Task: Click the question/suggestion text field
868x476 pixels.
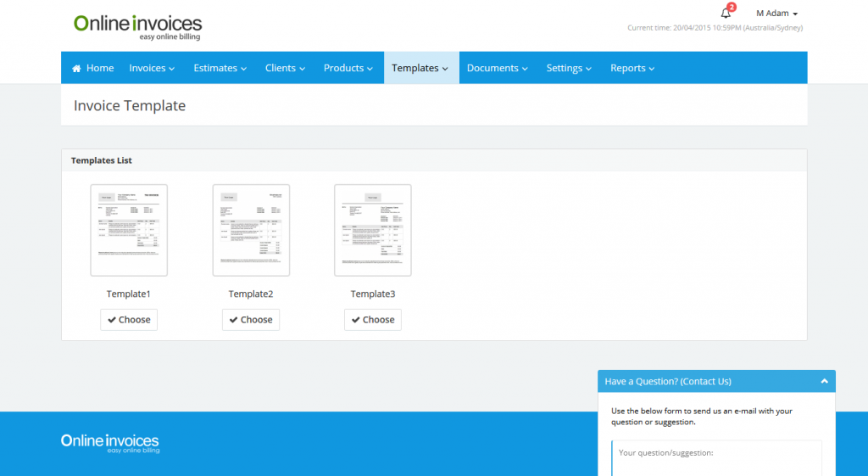Action: tap(716, 458)
